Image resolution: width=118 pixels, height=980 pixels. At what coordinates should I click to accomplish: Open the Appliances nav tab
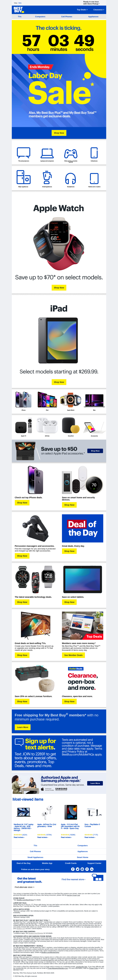click(93, 17)
